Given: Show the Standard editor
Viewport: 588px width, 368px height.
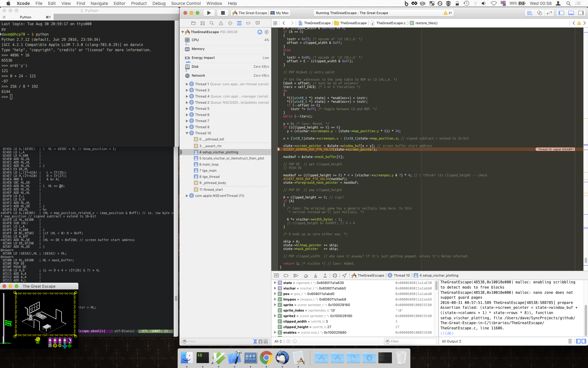Looking at the screenshot, I should coord(530,13).
